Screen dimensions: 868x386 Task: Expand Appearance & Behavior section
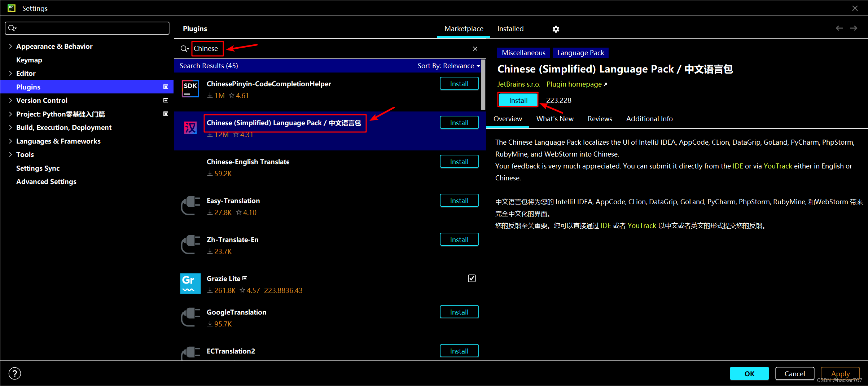click(10, 46)
